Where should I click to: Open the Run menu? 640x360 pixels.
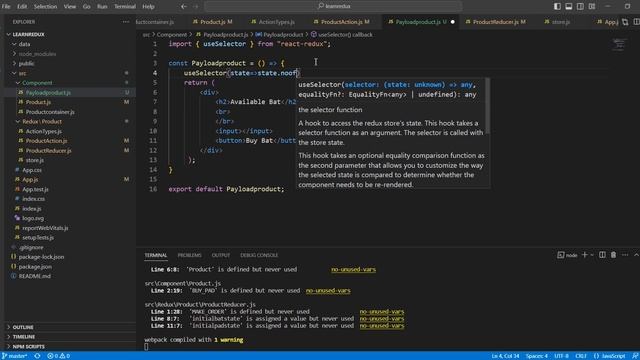point(102,7)
